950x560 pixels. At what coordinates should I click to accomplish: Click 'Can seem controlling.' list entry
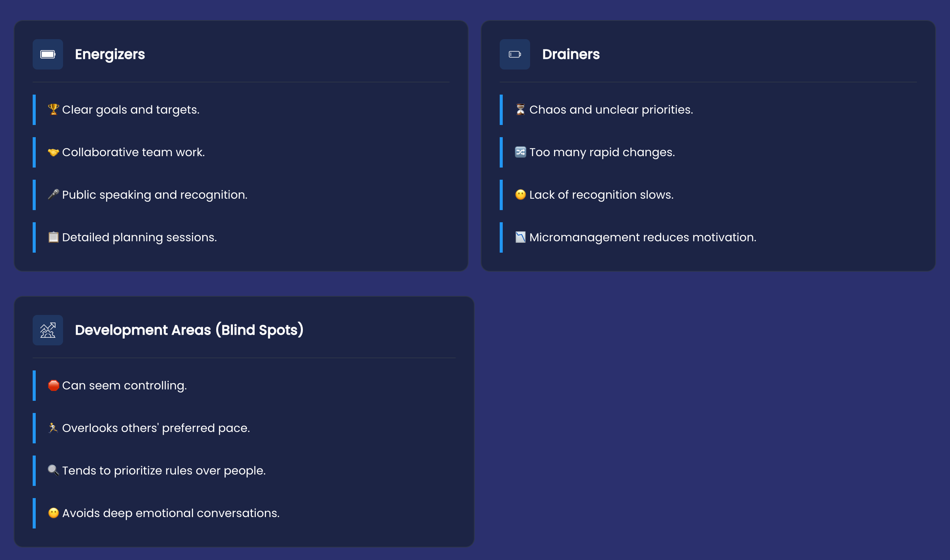(x=124, y=386)
